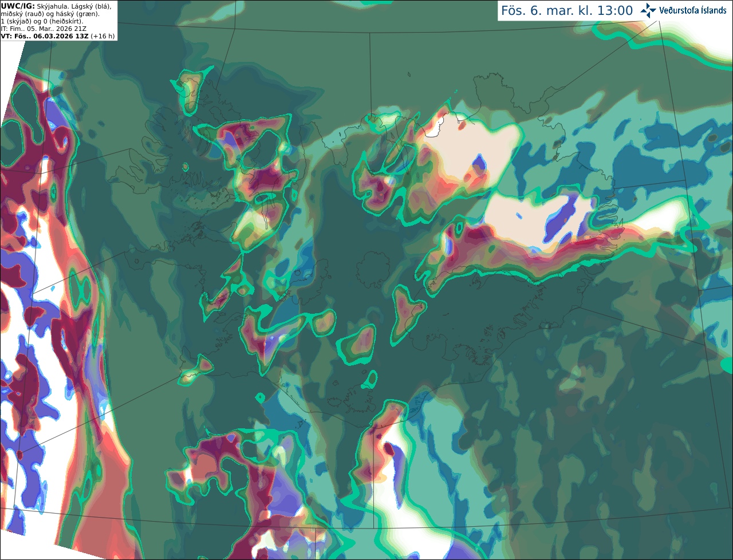Click the '1 (skýjað) og 0 (heiðskírt).' legend line
733x560 pixels.
pyautogui.click(x=42, y=21)
